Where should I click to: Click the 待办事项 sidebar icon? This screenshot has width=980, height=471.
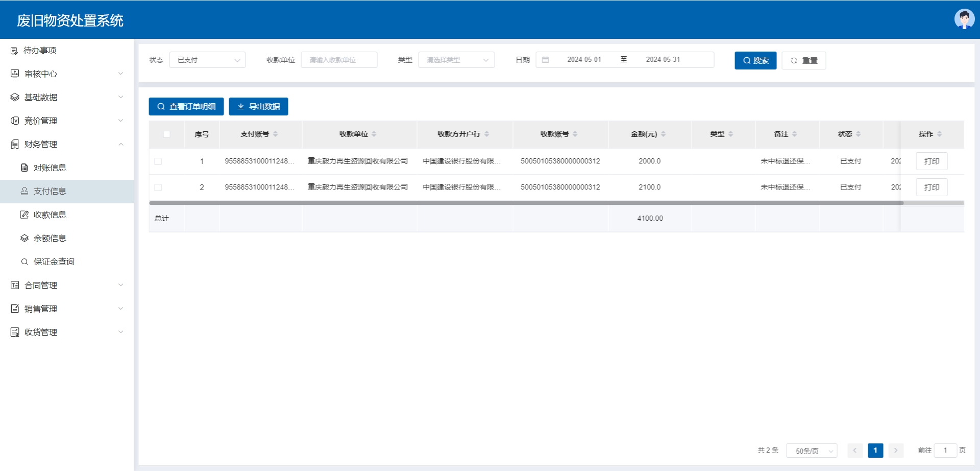(x=14, y=51)
